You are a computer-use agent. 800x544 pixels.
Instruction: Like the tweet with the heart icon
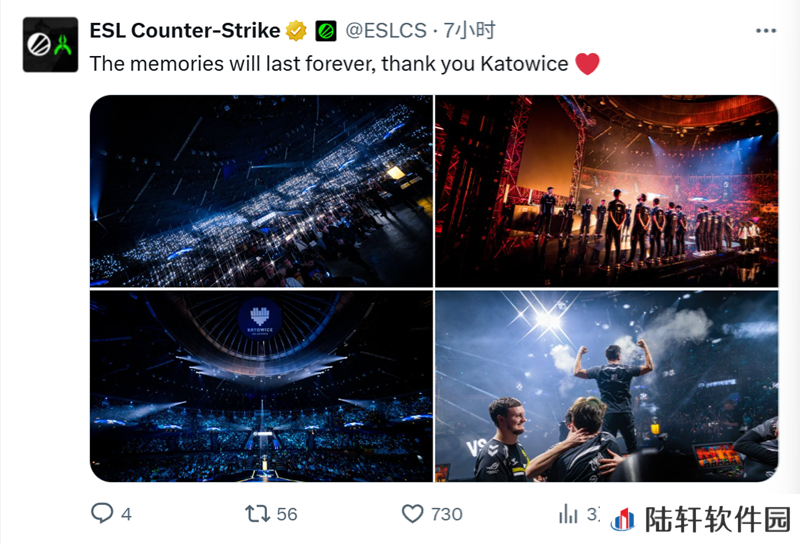(x=413, y=514)
